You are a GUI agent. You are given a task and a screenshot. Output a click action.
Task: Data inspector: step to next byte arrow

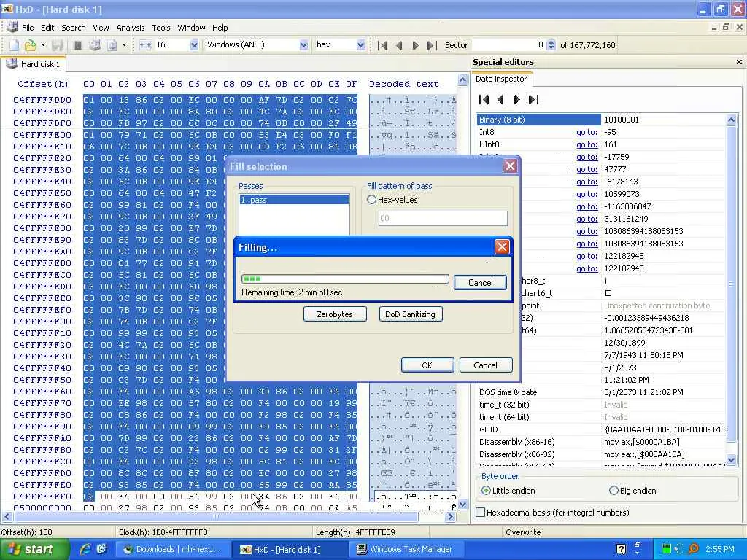point(517,99)
